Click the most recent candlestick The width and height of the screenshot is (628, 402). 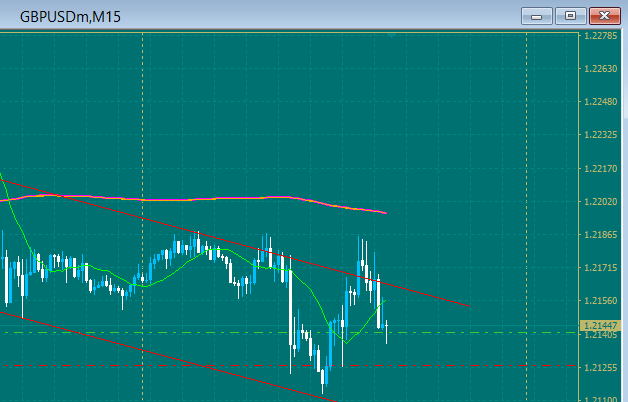386,327
